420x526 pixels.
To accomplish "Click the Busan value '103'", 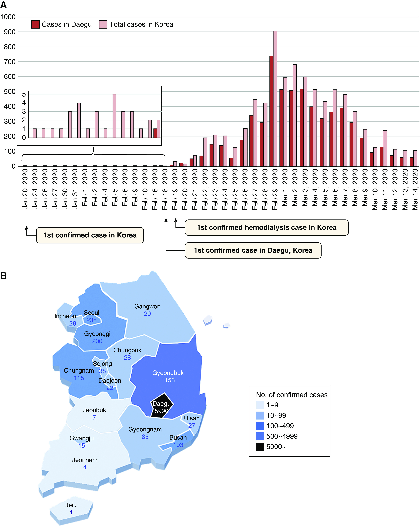I will click(x=178, y=445).
